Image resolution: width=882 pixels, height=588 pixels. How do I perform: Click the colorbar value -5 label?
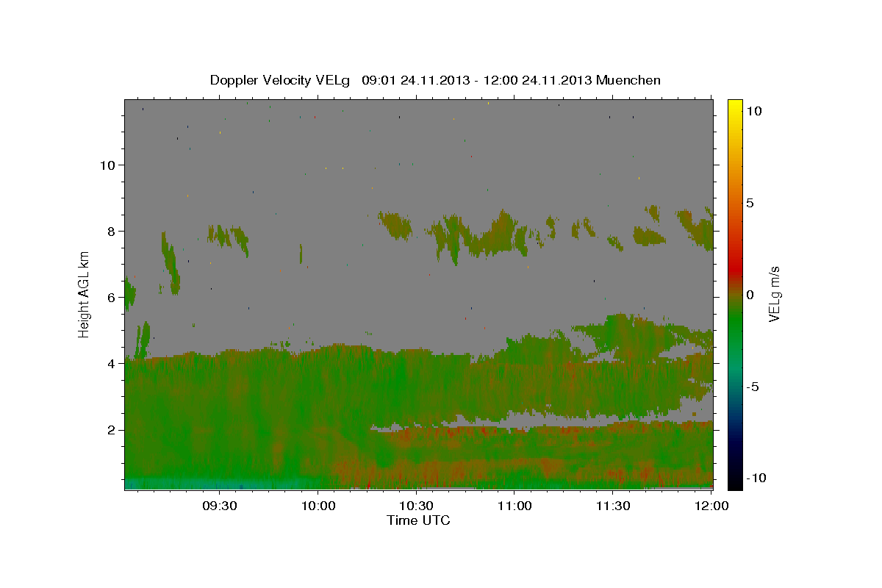pyautogui.click(x=753, y=387)
